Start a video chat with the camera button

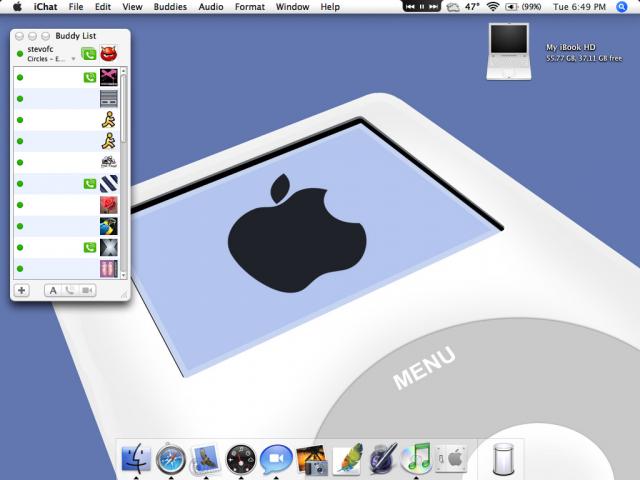87,290
